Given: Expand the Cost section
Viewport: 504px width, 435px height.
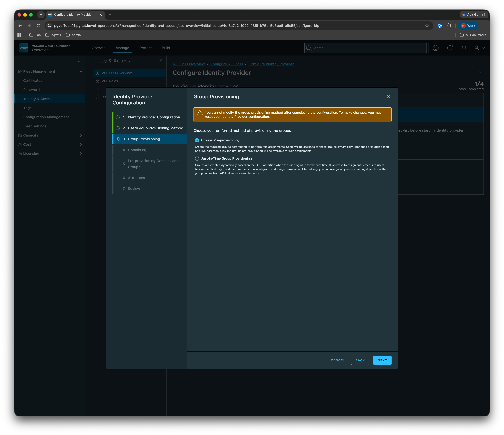Looking at the screenshot, I should pyautogui.click(x=81, y=145).
